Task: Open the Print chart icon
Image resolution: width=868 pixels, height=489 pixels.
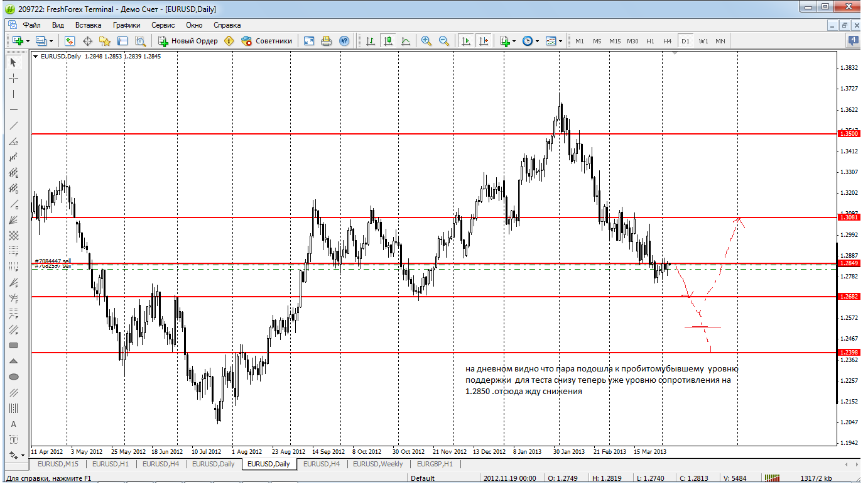Action: pos(326,41)
